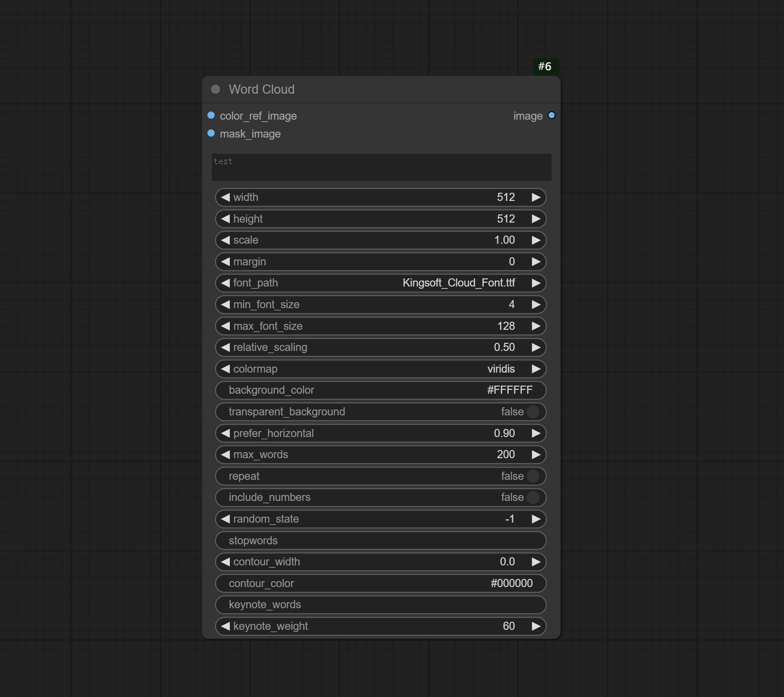Click the image output connector

tap(552, 115)
